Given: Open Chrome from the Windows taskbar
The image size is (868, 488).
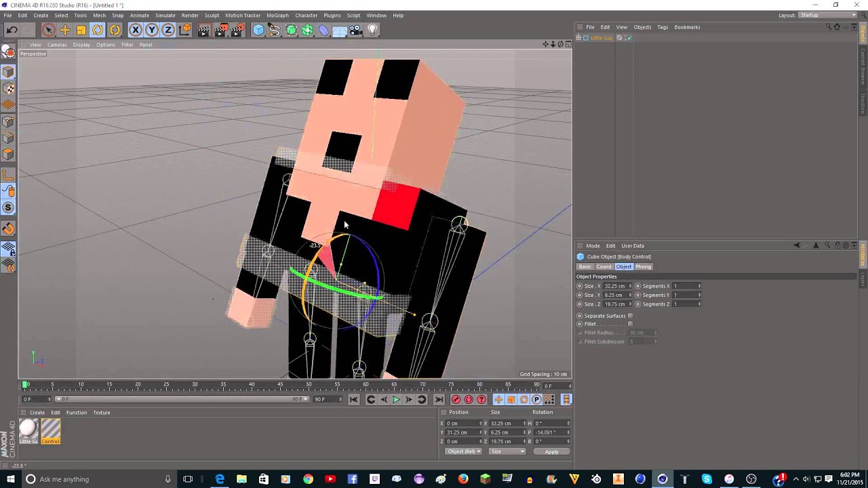Looking at the screenshot, I should 308,479.
